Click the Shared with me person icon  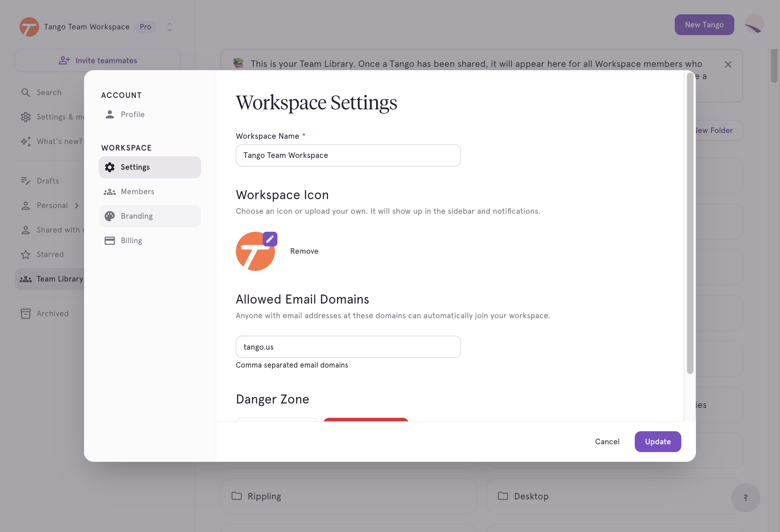pos(26,230)
